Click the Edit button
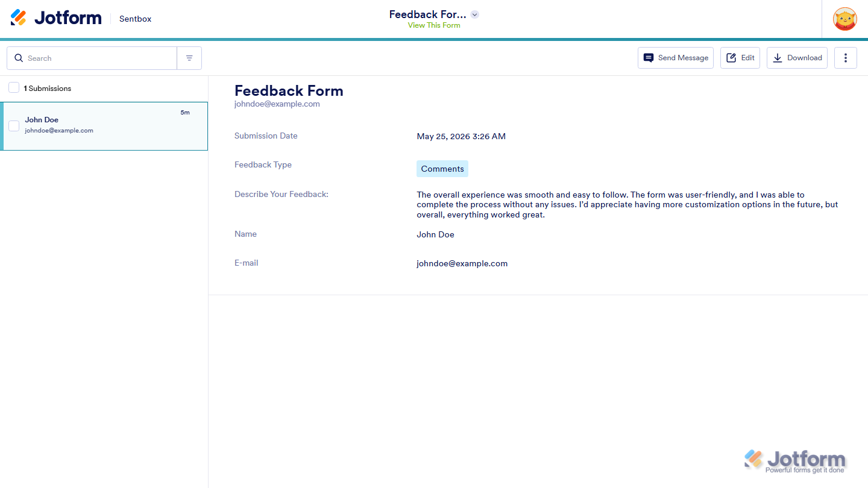868x488 pixels. click(740, 58)
